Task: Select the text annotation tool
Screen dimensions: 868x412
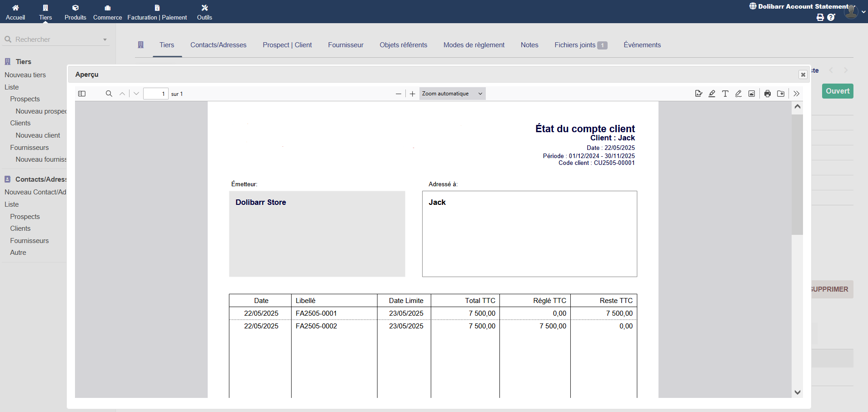Action: click(725, 94)
